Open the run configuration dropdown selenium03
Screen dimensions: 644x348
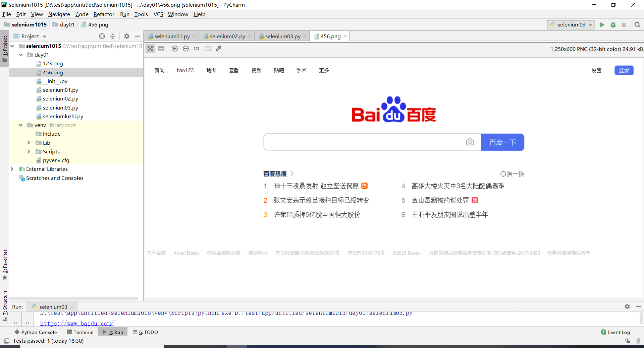pos(571,25)
